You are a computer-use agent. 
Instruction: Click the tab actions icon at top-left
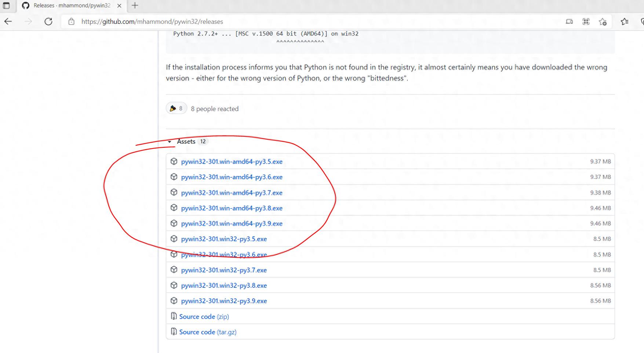[x=6, y=5]
